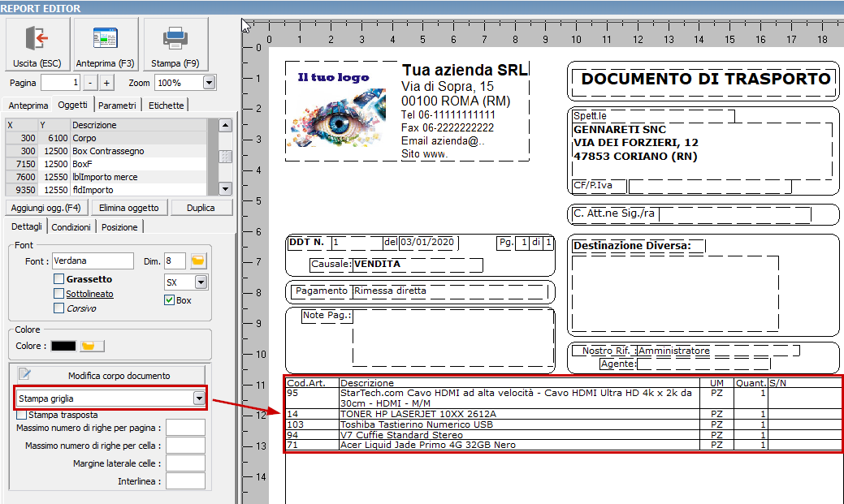Click the Interlinea field
Image resolution: width=844 pixels, height=504 pixels.
[185, 481]
